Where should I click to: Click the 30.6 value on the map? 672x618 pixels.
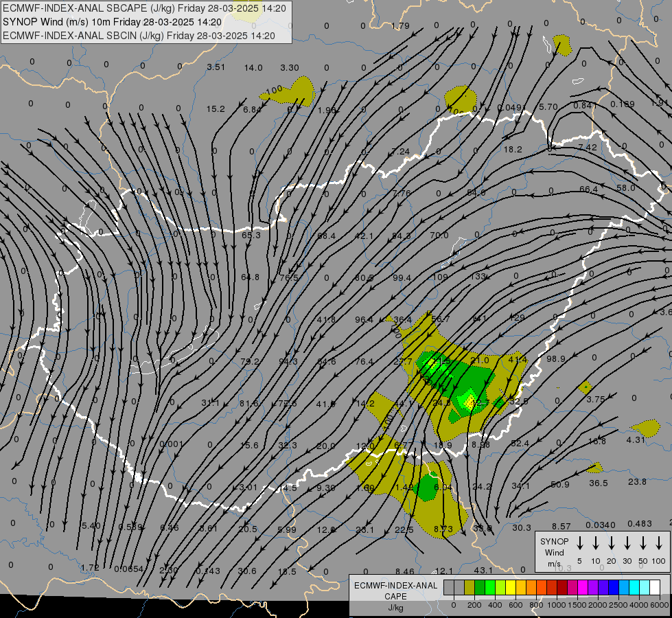tap(247, 571)
